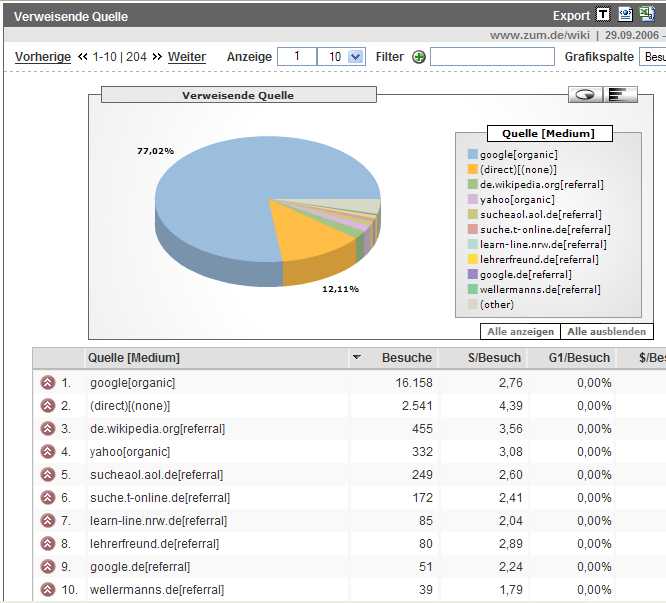This screenshot has height=603, width=666.
Task: Click into the Filter text field
Action: pos(492,57)
